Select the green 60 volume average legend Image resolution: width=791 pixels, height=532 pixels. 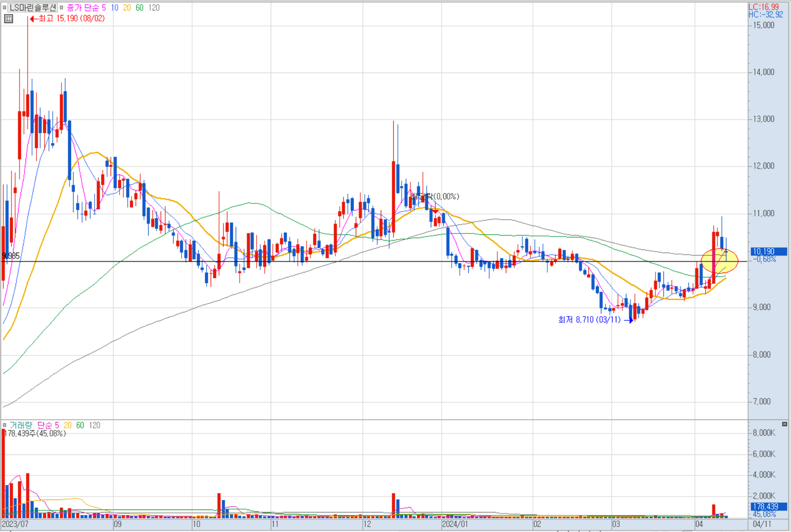click(80, 425)
